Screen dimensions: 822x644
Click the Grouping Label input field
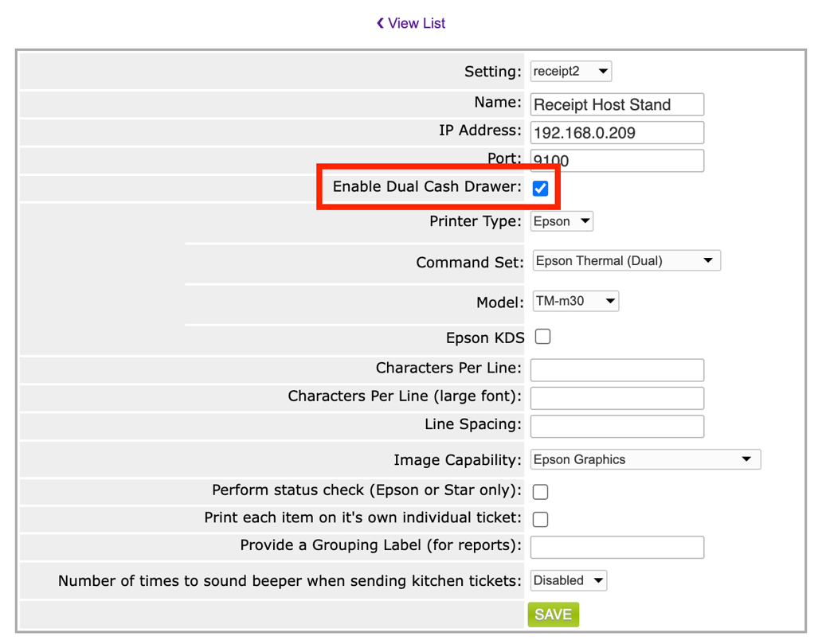coord(617,547)
